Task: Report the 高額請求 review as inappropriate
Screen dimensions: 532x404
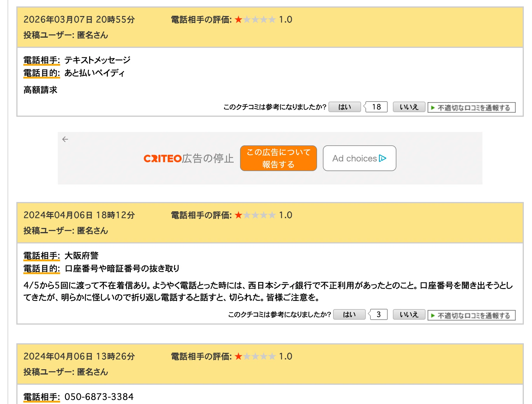Action: (x=471, y=108)
